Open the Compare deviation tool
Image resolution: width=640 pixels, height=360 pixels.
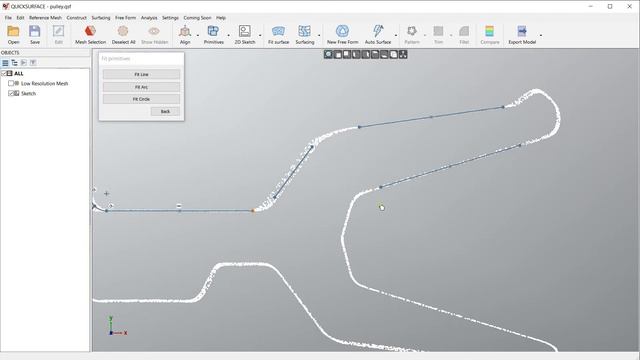489,35
